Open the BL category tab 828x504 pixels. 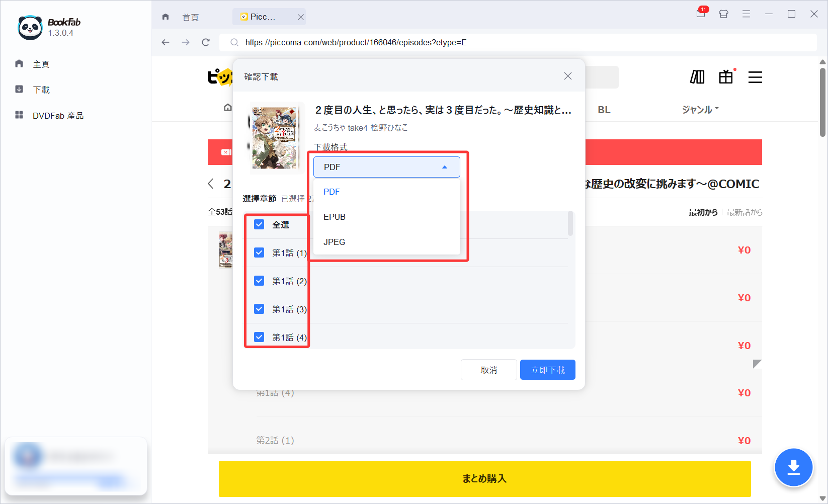pyautogui.click(x=604, y=110)
